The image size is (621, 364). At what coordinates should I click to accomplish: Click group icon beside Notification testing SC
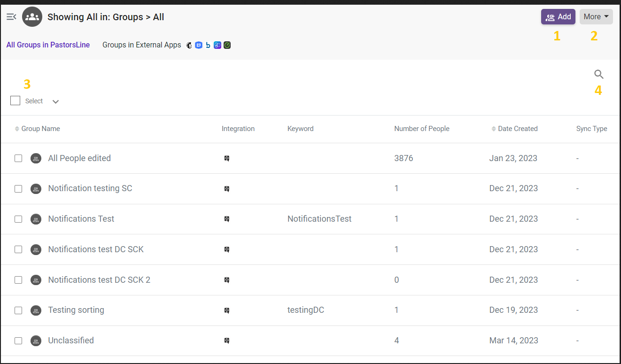click(36, 189)
